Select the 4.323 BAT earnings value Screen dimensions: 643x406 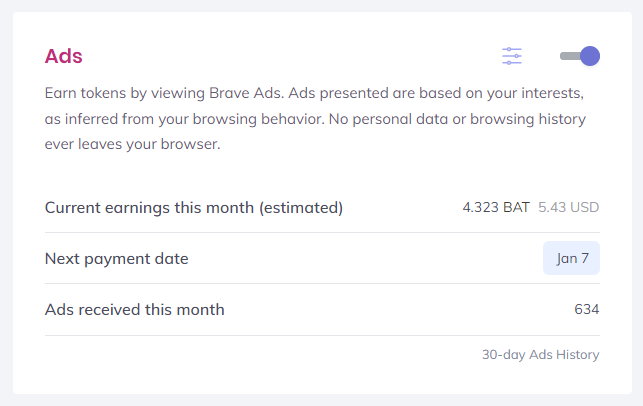[x=496, y=207]
